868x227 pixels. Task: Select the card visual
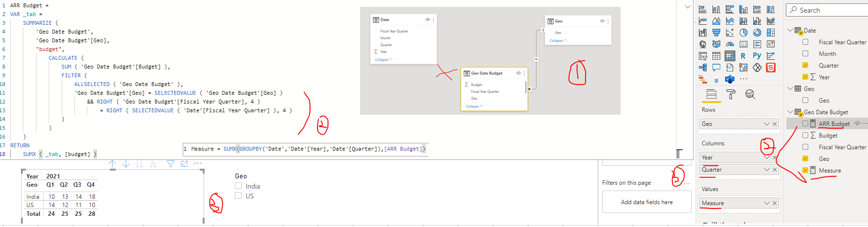click(x=744, y=44)
